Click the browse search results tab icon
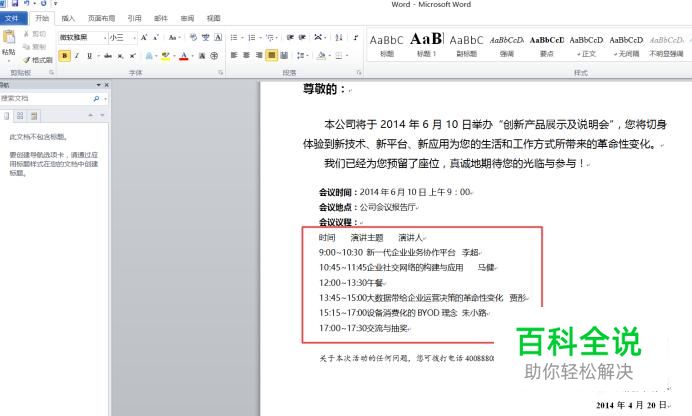 coord(34,116)
